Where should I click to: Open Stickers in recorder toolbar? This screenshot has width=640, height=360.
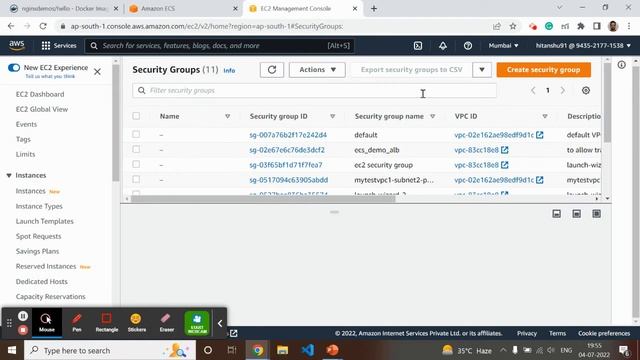pos(136,322)
